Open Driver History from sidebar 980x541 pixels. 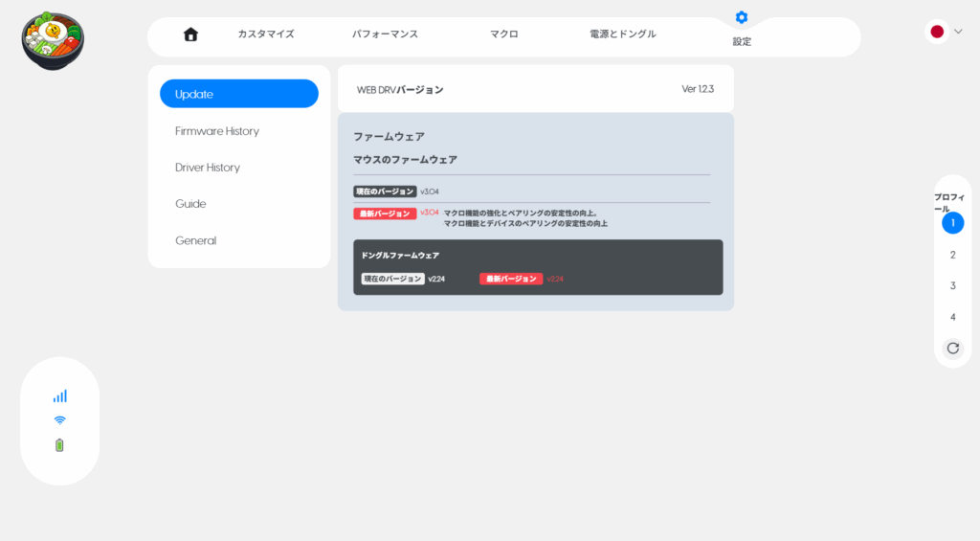coord(208,168)
